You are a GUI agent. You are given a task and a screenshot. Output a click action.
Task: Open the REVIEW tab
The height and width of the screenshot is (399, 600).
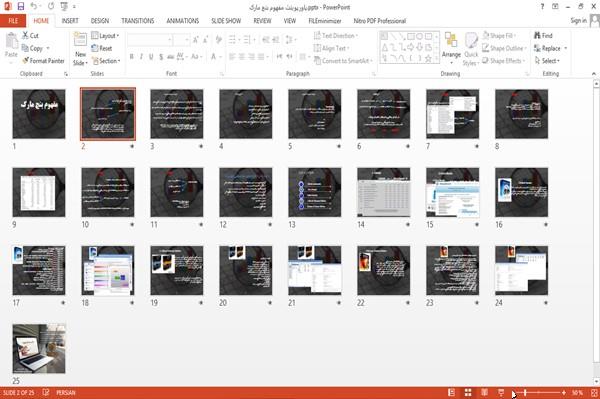[x=262, y=21]
